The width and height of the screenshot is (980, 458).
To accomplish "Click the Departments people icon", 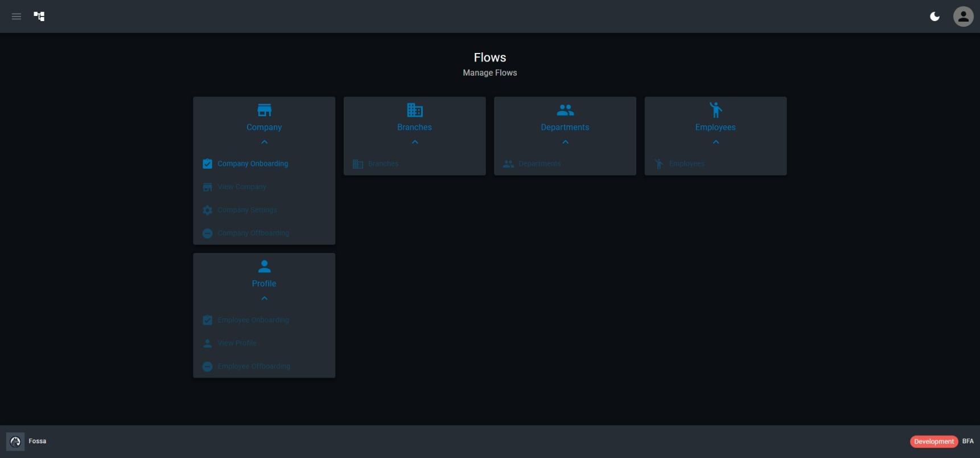I will pyautogui.click(x=565, y=110).
